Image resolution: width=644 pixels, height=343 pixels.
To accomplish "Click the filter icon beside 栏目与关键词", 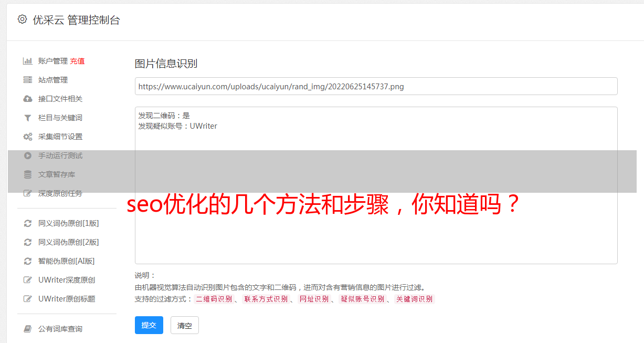I will click(x=28, y=118).
